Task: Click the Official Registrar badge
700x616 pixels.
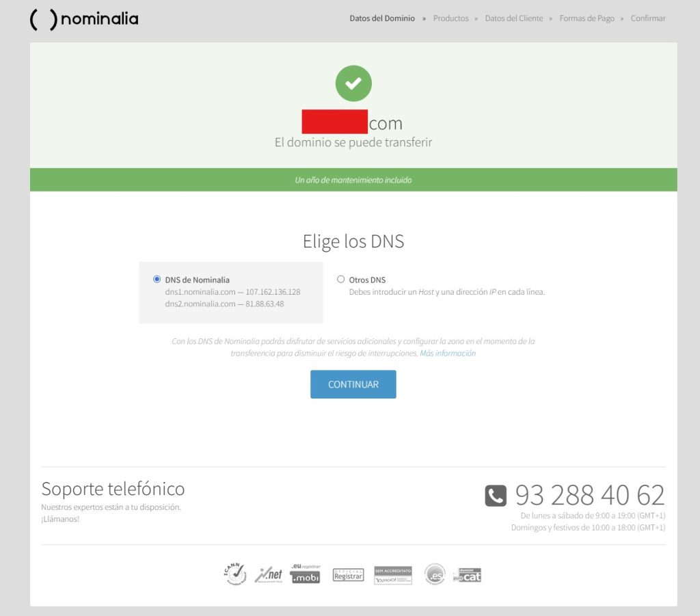Action: pyautogui.click(x=348, y=575)
